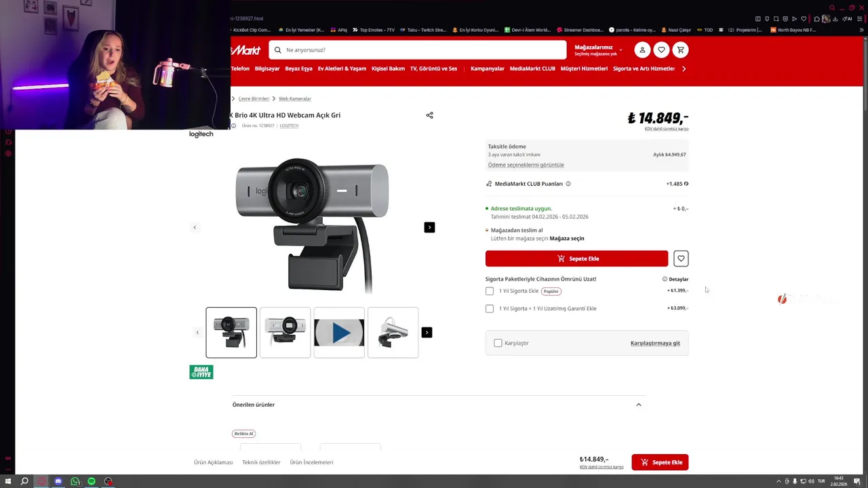Open Ödeme seçeneklerini görüntüle link
Image resolution: width=868 pixels, height=488 pixels.
coord(526,165)
